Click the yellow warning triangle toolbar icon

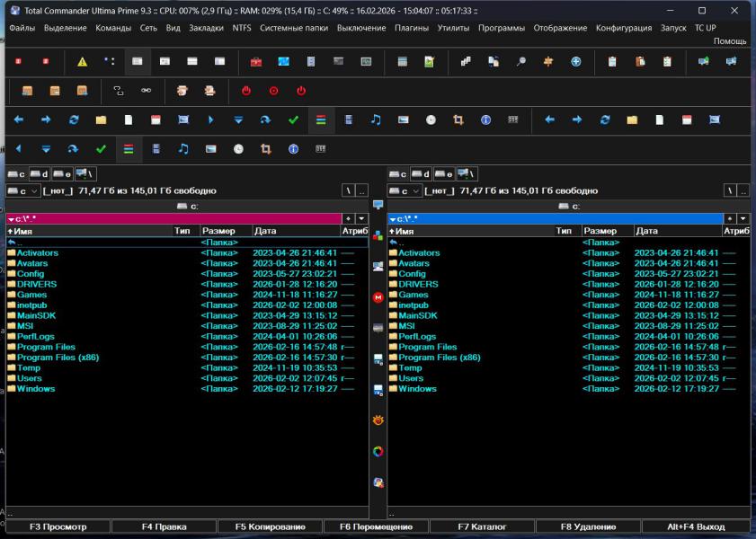(82, 62)
